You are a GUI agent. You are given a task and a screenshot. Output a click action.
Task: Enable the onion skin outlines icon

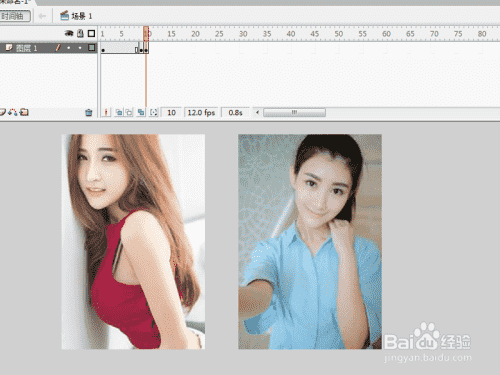click(x=129, y=112)
